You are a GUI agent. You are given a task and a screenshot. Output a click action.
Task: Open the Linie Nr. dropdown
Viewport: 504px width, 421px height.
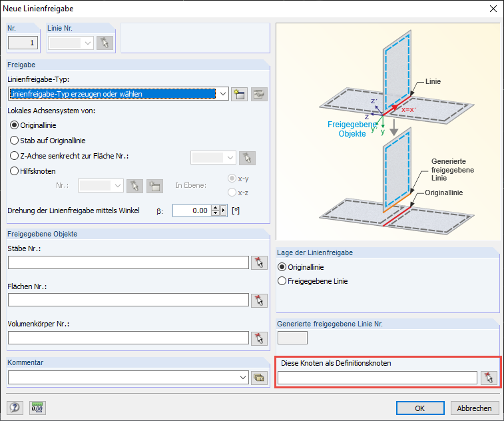pos(88,43)
